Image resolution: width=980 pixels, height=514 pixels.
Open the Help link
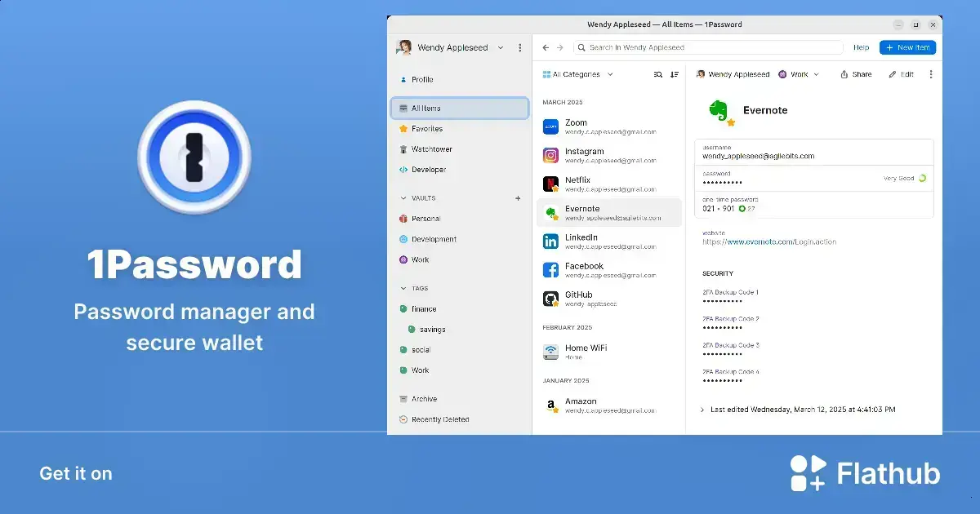pos(861,47)
